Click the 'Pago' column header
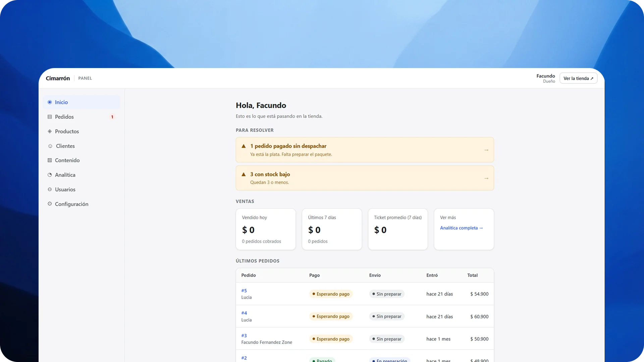 pyautogui.click(x=314, y=275)
